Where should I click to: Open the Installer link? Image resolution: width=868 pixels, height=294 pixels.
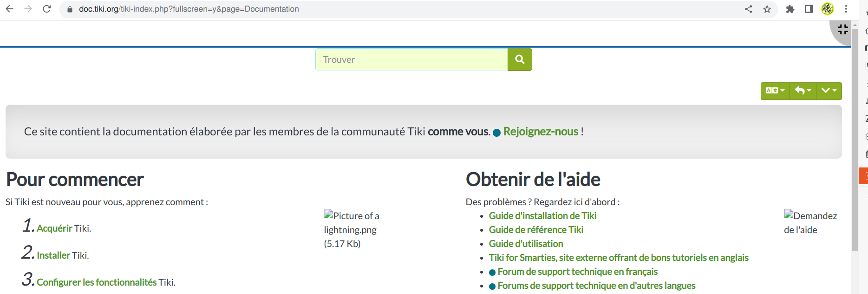tap(53, 255)
